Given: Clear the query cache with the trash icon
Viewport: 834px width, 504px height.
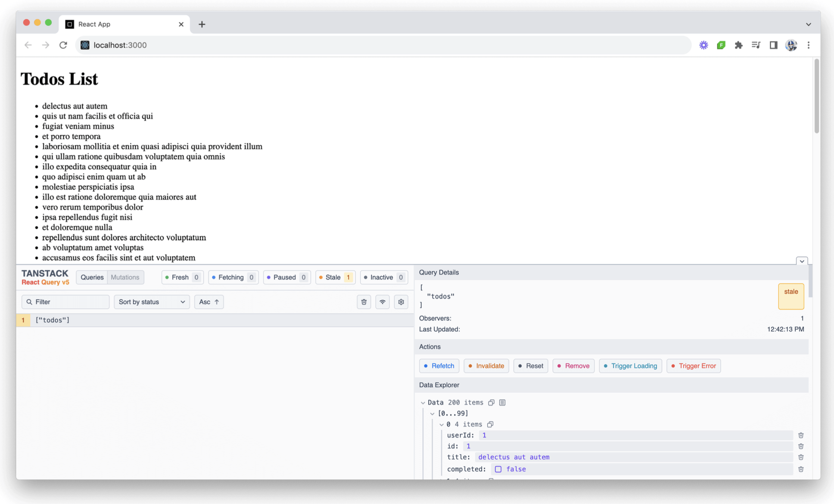Looking at the screenshot, I should (x=364, y=302).
